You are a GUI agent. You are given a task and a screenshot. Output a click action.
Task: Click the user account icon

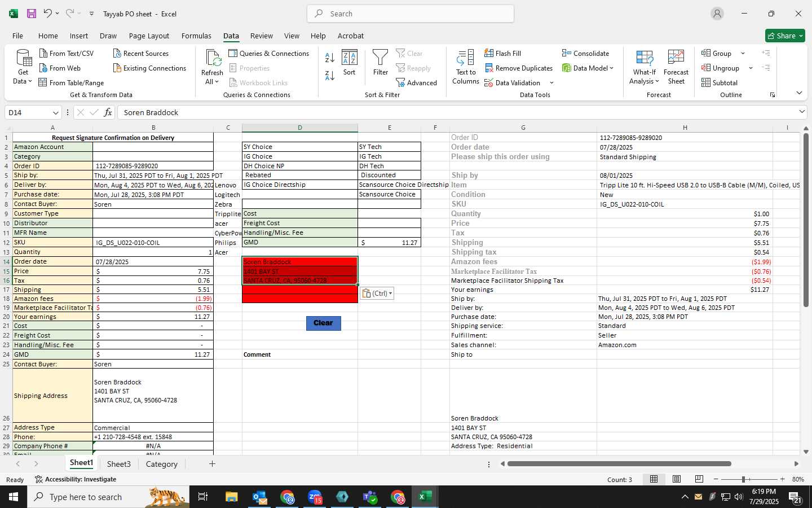click(x=717, y=14)
